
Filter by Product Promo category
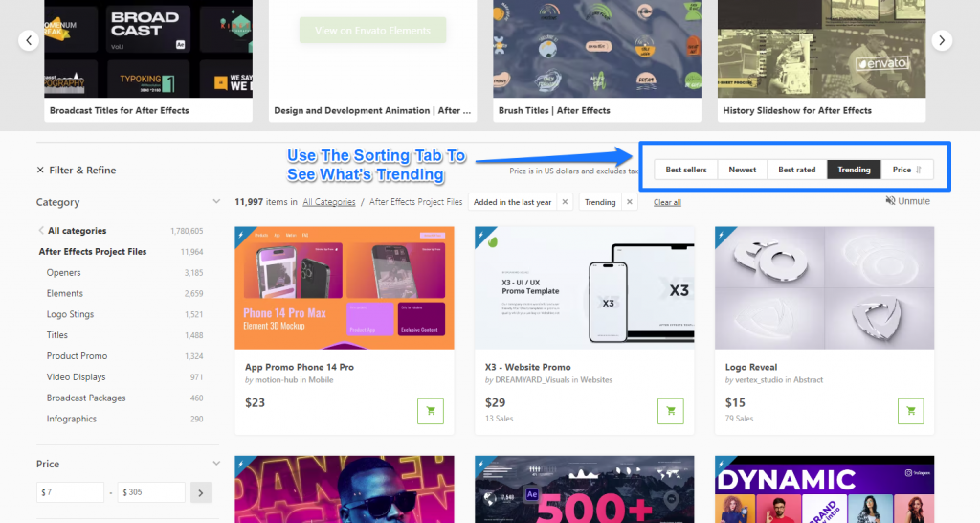coord(77,356)
